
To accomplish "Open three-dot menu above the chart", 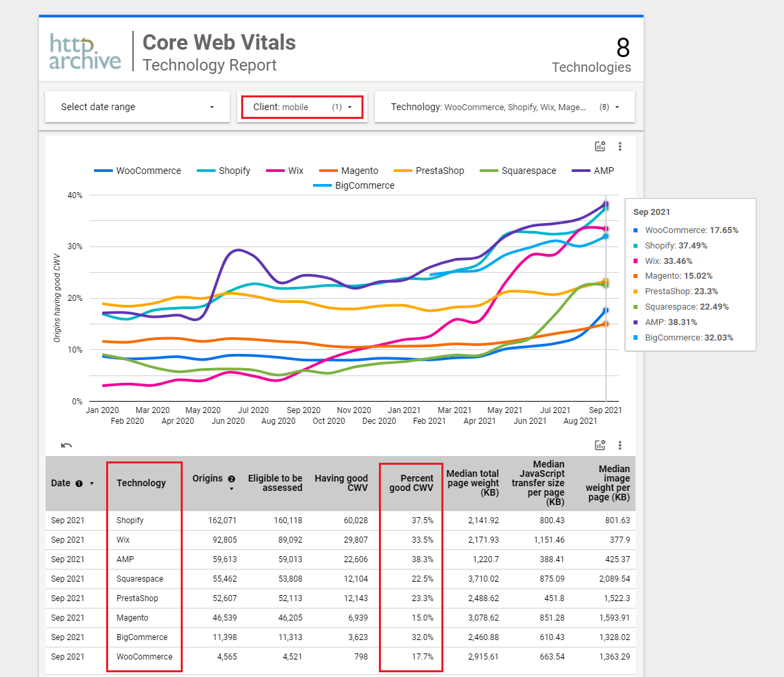I will click(620, 146).
